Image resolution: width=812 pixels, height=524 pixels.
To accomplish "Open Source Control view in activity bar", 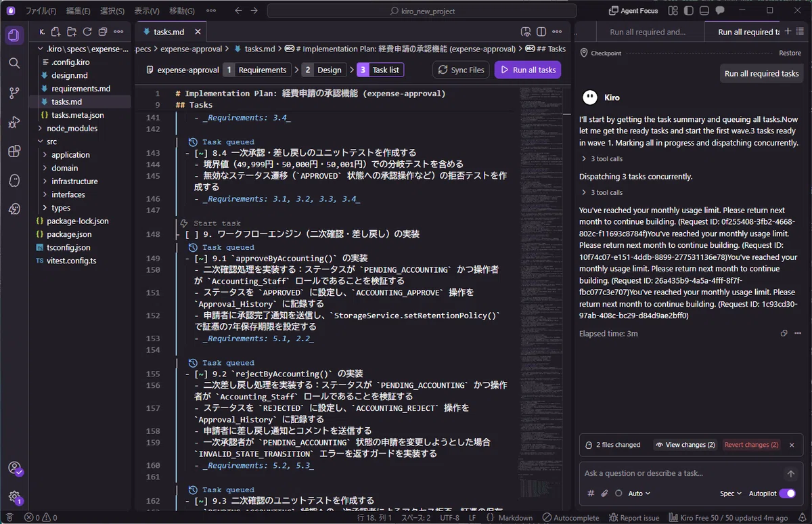I will point(14,93).
